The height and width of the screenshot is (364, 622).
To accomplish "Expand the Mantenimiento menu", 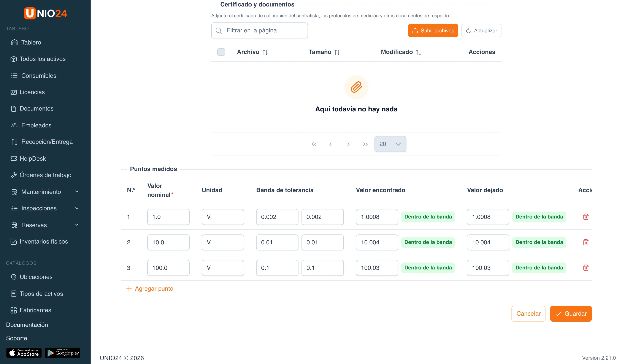I will point(45,191).
